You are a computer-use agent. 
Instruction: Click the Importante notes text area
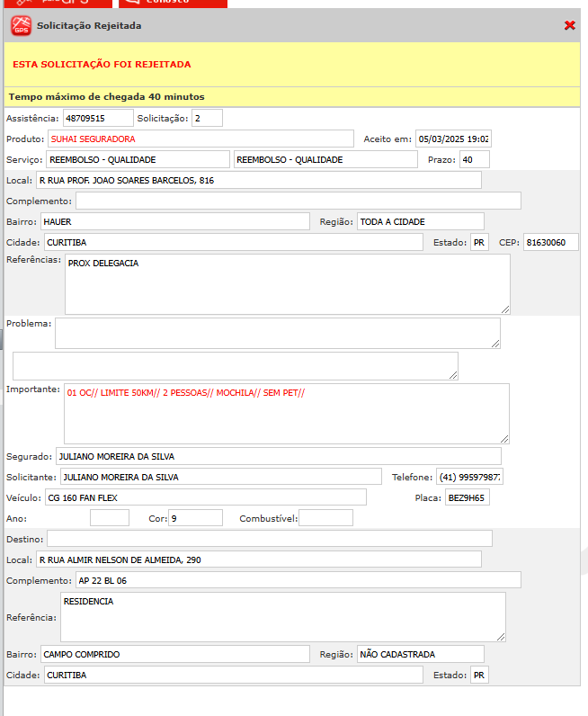click(287, 413)
